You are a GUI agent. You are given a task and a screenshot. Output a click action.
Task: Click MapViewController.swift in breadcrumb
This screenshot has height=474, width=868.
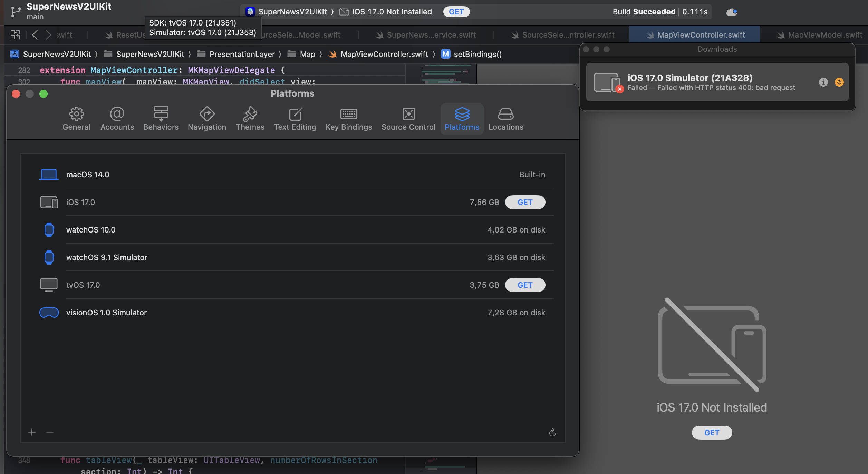point(378,54)
